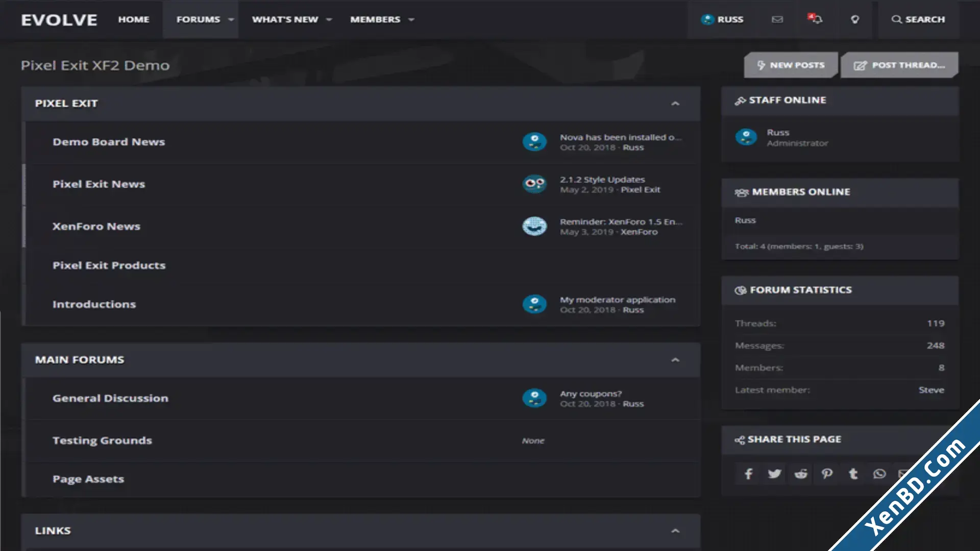This screenshot has width=980, height=551.
Task: Open Russ account menu
Action: [x=722, y=19]
